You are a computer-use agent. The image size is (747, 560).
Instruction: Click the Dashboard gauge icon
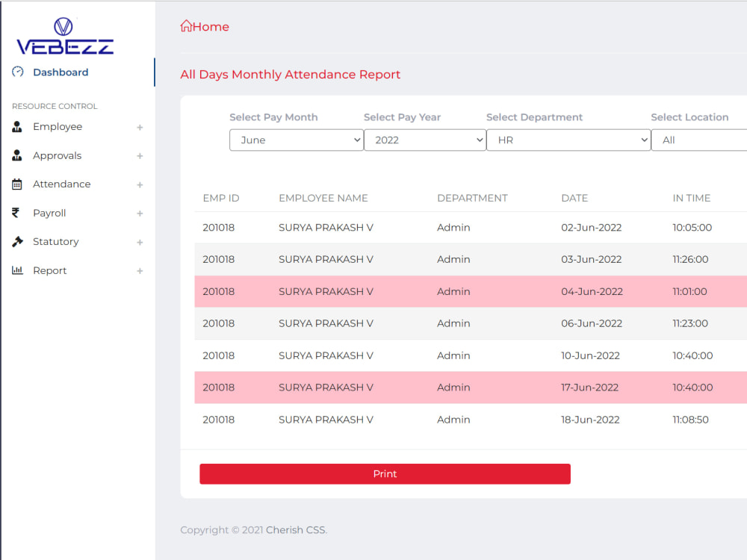pos(18,72)
